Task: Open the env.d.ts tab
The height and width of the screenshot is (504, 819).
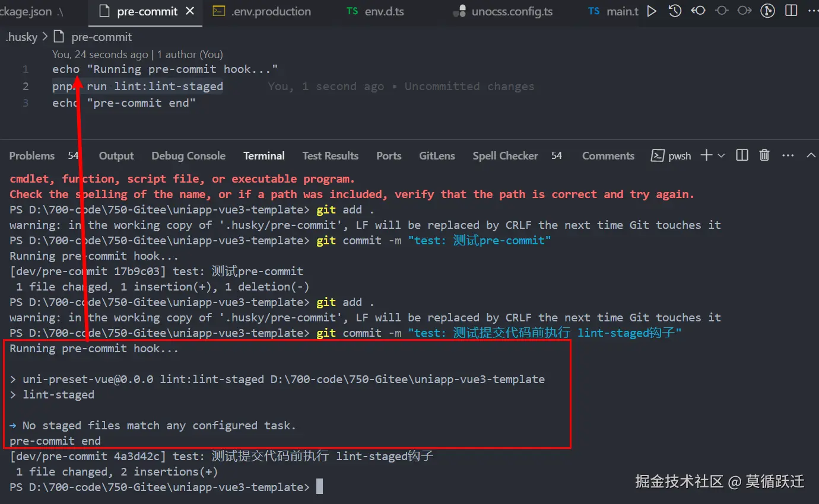Action: tap(376, 11)
